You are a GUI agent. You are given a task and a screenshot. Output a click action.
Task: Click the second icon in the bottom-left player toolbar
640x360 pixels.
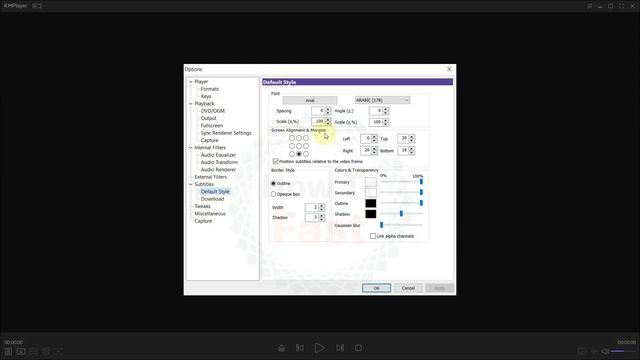tap(21, 351)
